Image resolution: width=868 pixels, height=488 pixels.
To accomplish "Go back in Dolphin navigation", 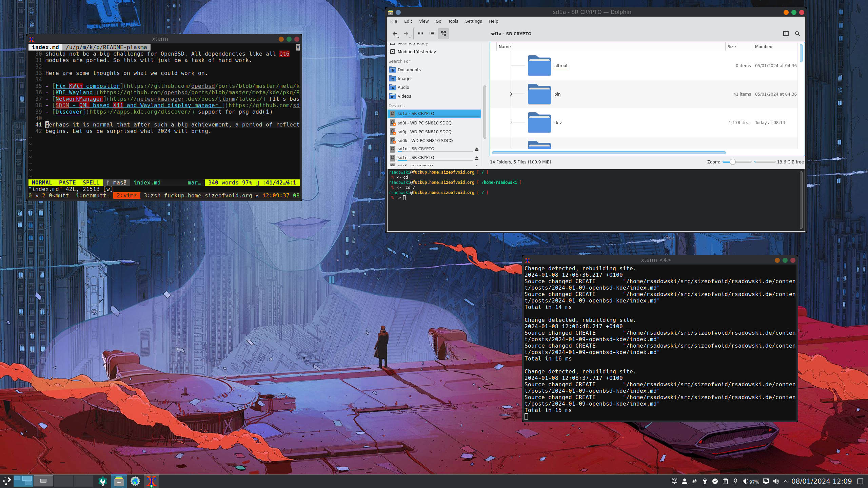I will 394,34.
